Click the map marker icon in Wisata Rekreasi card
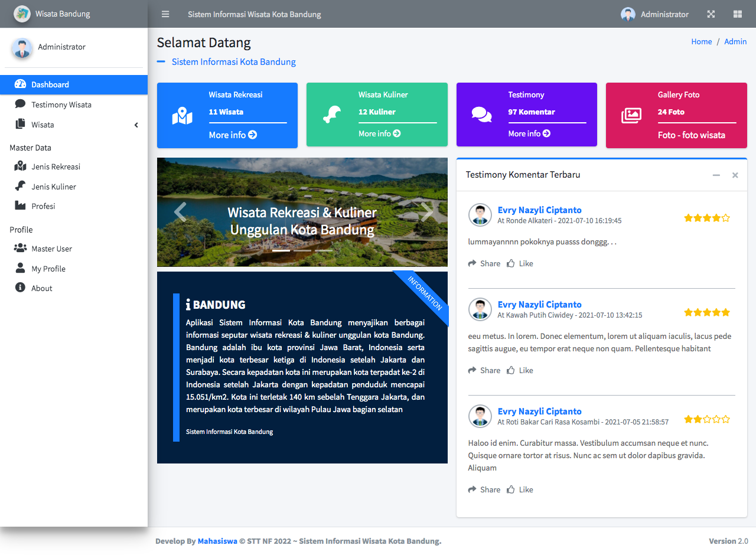 point(182,116)
